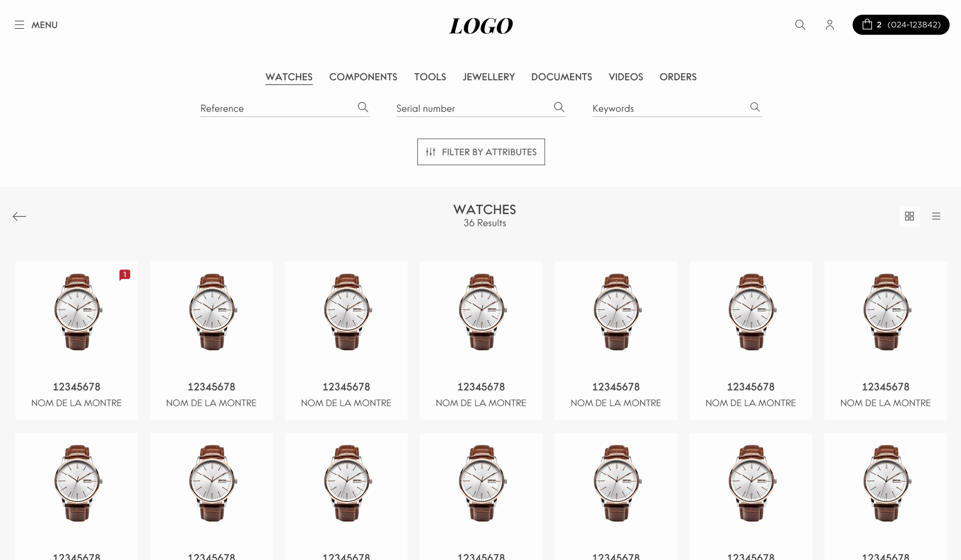This screenshot has width=961, height=560.
Task: Go back using the left arrow
Action: pyautogui.click(x=19, y=217)
